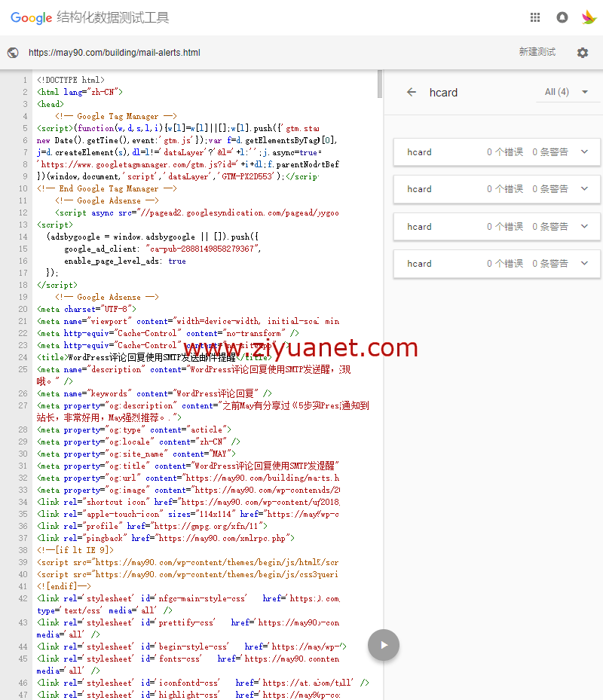
Task: Click the og:site_name MAY line
Action: [x=136, y=454]
